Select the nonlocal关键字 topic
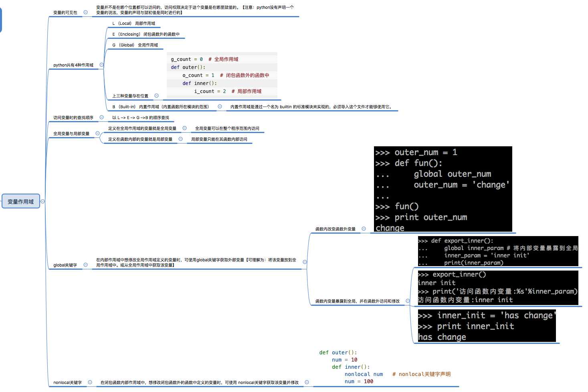This screenshot has width=588, height=392. [x=67, y=383]
